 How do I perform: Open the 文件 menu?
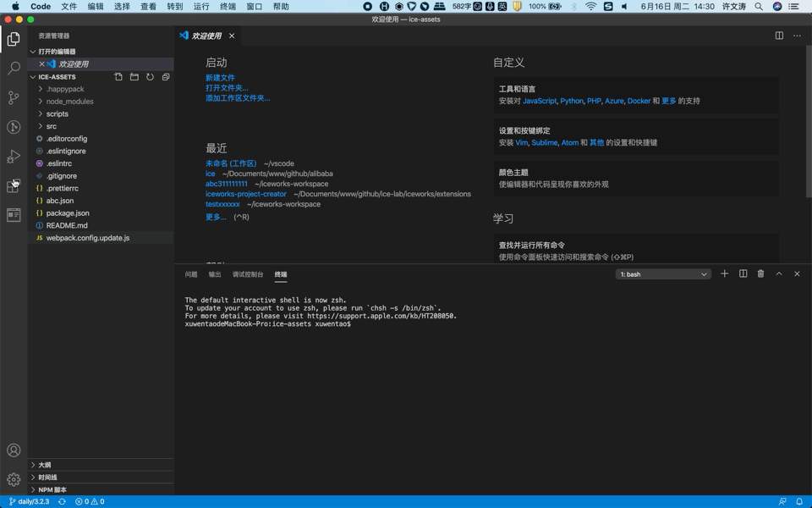pyautogui.click(x=69, y=6)
